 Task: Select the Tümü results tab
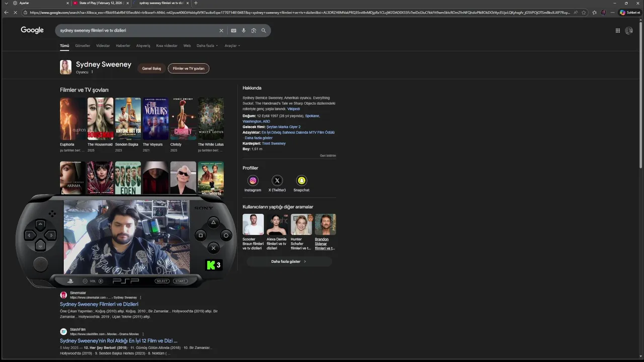64,46
